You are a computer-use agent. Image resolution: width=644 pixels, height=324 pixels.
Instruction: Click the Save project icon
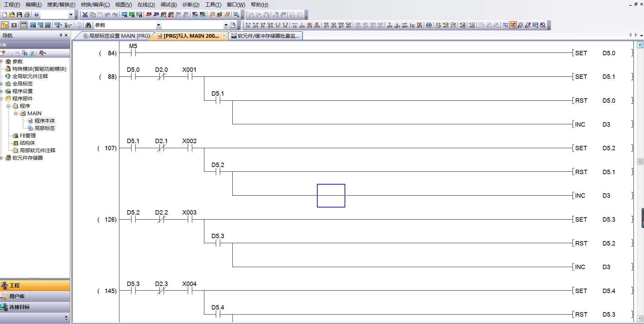point(19,15)
